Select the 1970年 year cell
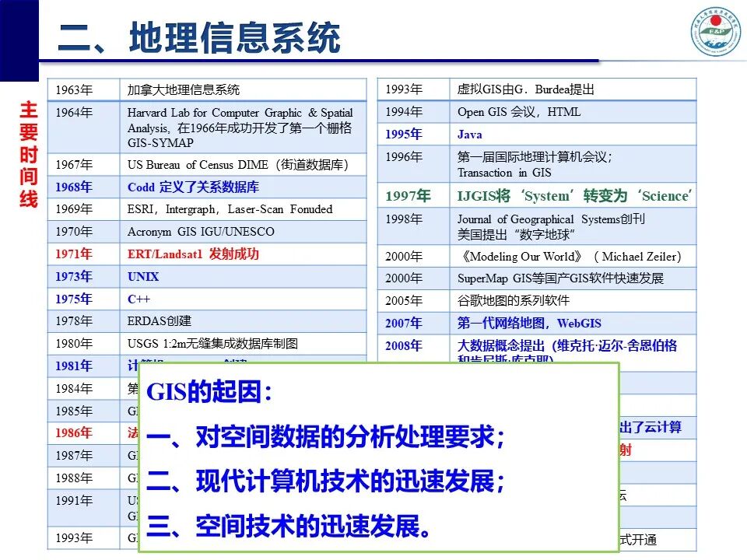Viewport: 747px width, 560px height. (83, 232)
